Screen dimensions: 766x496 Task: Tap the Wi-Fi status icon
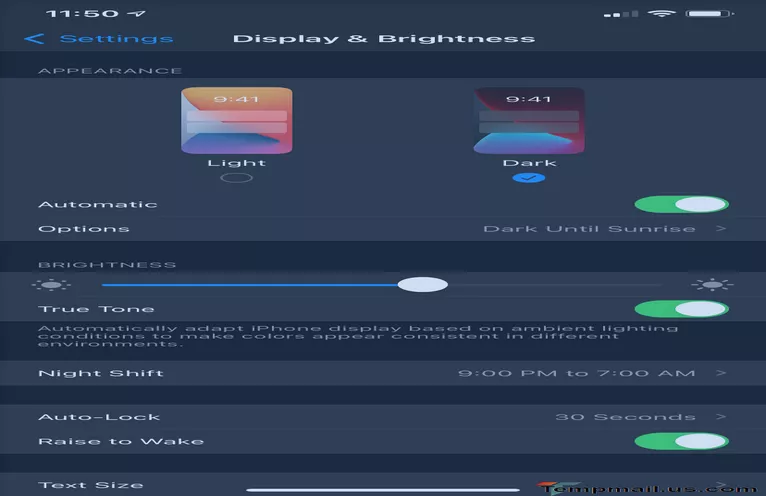click(661, 14)
